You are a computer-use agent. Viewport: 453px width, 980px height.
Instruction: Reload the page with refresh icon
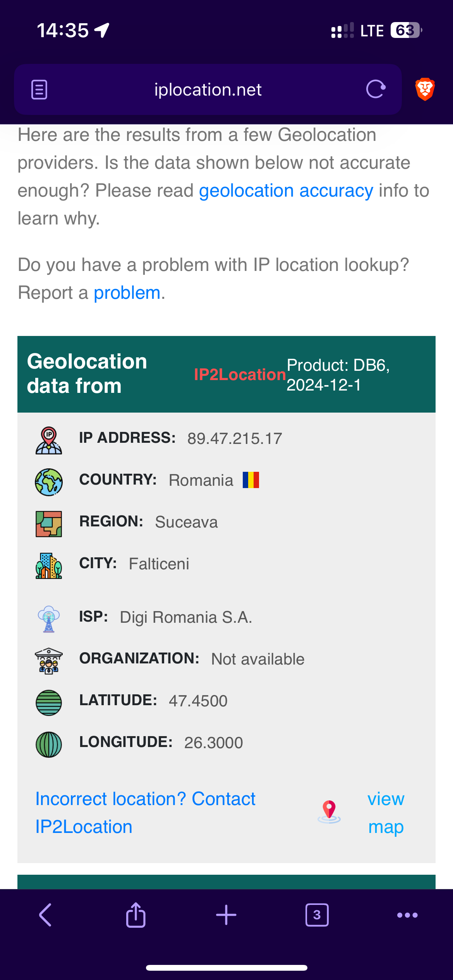pyautogui.click(x=376, y=89)
